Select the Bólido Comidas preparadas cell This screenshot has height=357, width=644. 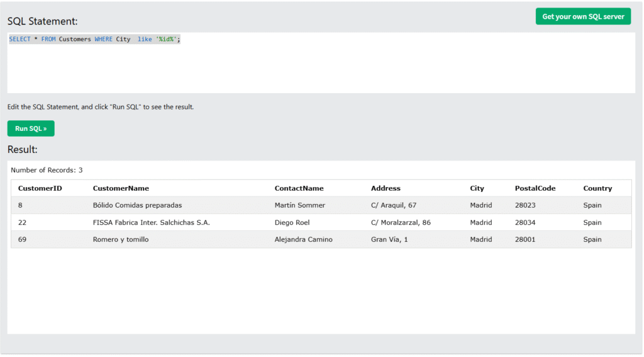coord(136,205)
